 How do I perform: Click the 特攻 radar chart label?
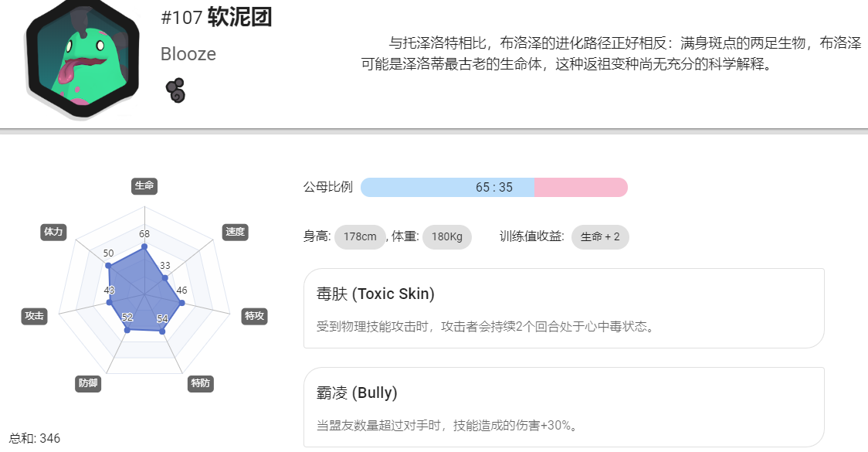coord(255,316)
